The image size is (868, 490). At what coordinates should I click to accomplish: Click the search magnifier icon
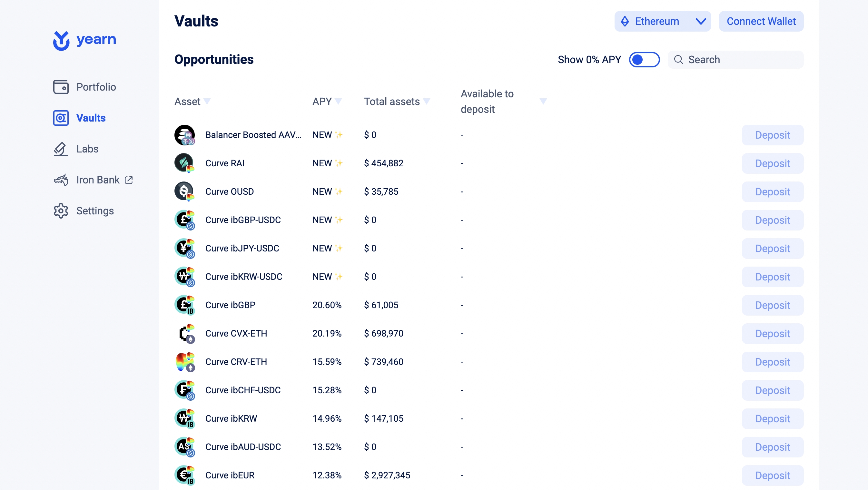click(678, 60)
